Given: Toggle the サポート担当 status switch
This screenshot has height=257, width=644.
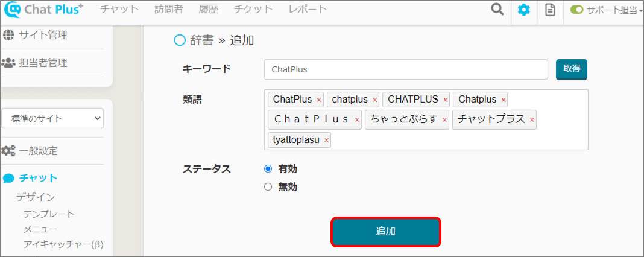Looking at the screenshot, I should coord(577,10).
